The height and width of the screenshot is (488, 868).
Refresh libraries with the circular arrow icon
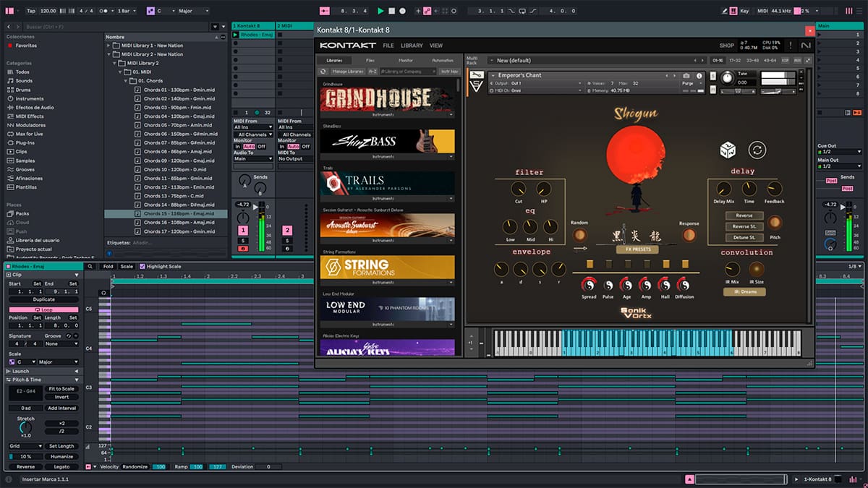tap(323, 72)
